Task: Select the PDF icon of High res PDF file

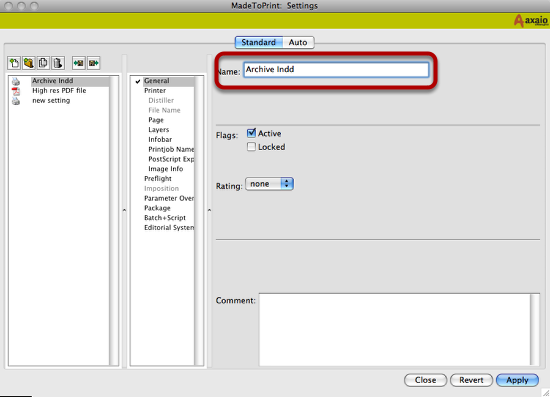Action: (x=16, y=91)
